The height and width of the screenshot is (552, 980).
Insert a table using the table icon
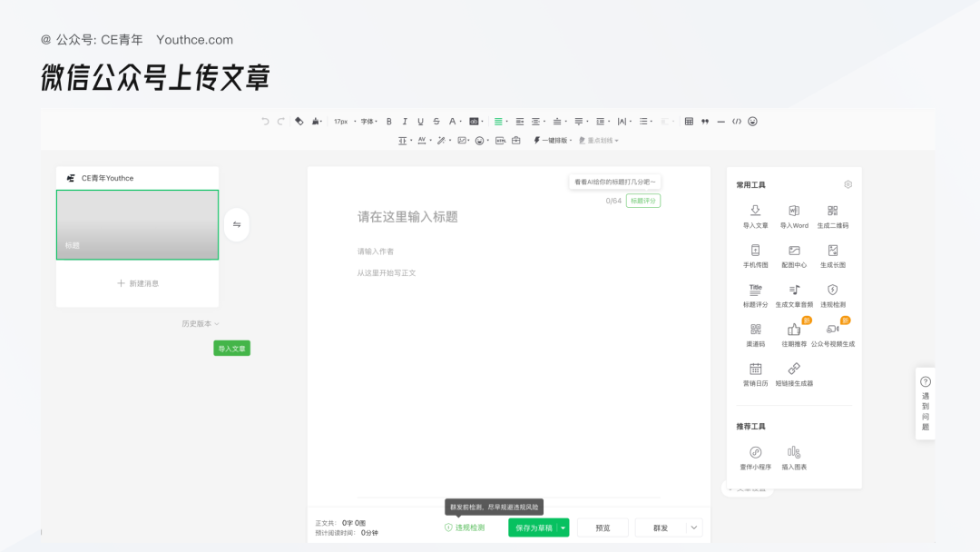point(688,121)
